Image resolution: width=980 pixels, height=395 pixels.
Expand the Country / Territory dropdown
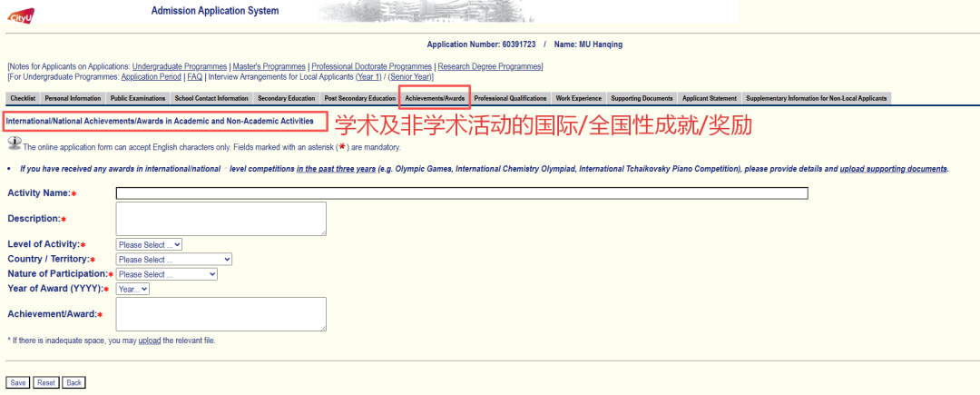tap(173, 260)
